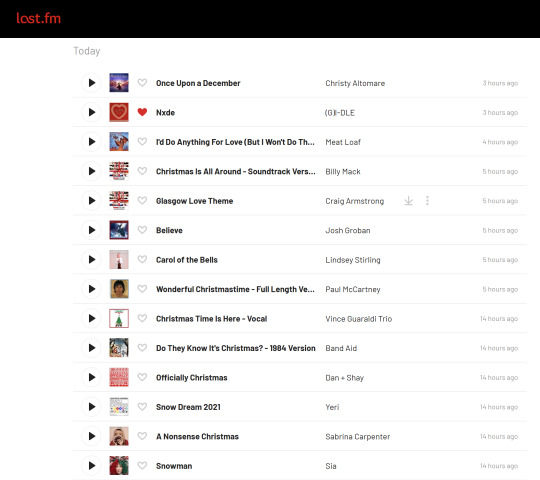This screenshot has width=540, height=480.
Task: Open track title Once Upon a December
Action: click(x=198, y=83)
